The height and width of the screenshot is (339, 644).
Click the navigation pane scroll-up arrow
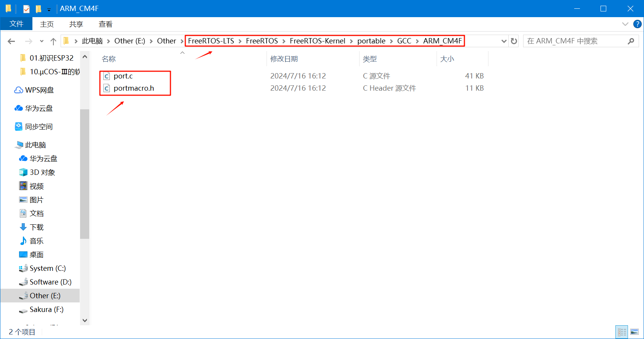coord(85,57)
